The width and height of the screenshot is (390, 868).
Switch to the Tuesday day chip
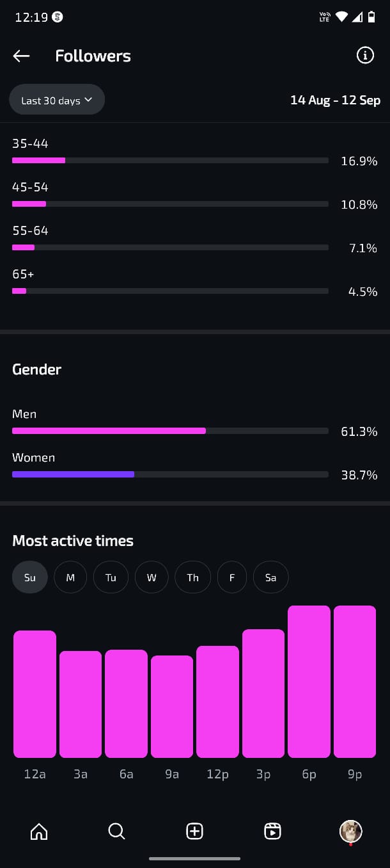[111, 577]
